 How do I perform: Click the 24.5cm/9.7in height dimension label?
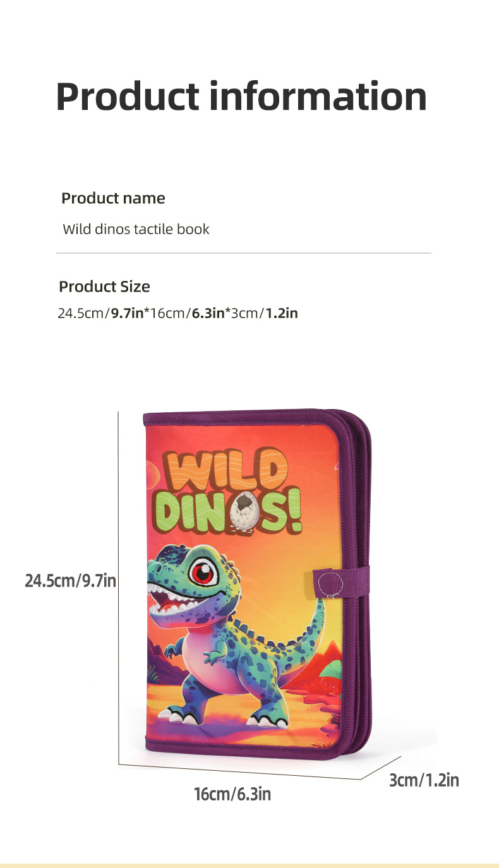coord(70,580)
